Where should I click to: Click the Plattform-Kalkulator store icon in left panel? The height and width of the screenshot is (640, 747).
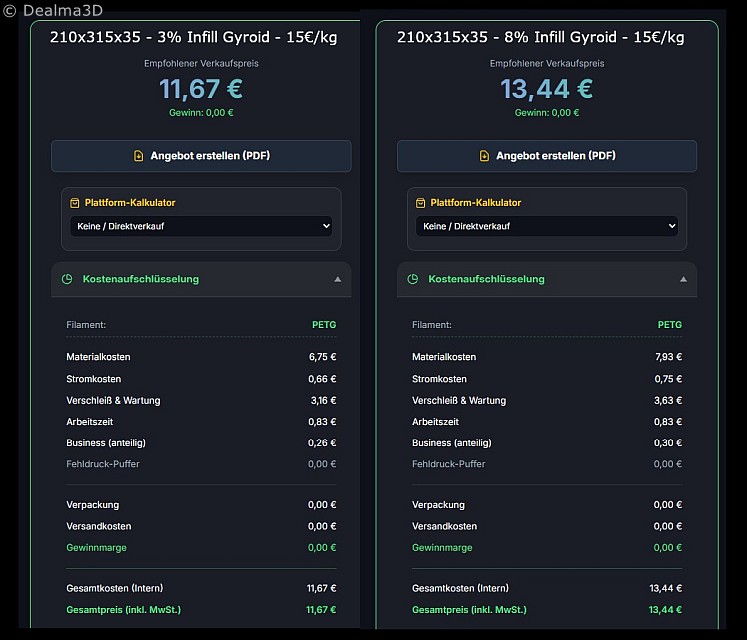[75, 203]
